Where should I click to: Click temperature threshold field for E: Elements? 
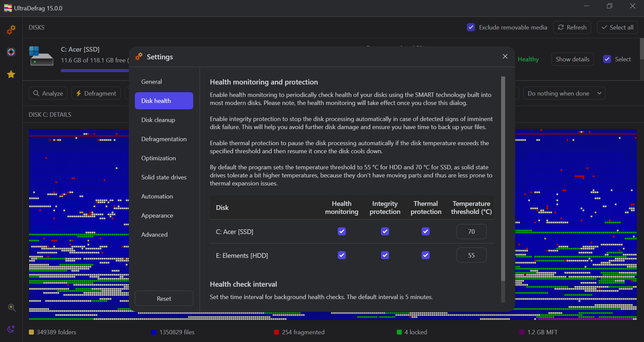(x=471, y=255)
